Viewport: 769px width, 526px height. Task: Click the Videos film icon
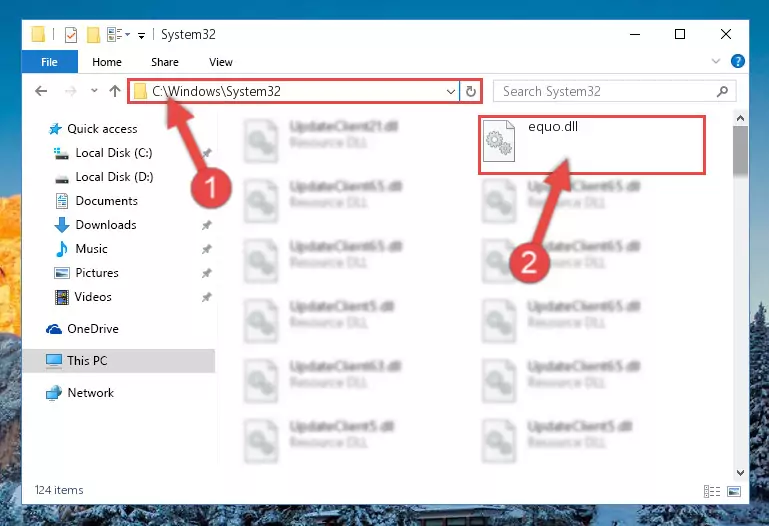point(62,297)
